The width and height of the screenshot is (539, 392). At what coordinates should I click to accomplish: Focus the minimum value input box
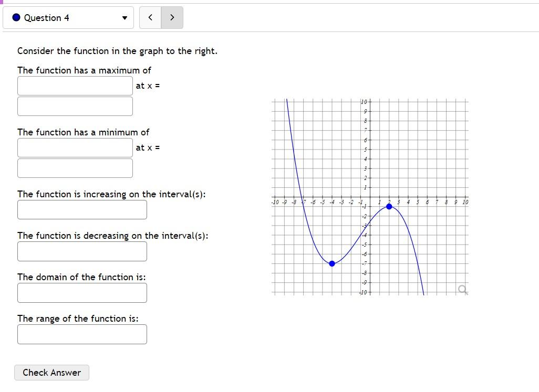[75, 147]
